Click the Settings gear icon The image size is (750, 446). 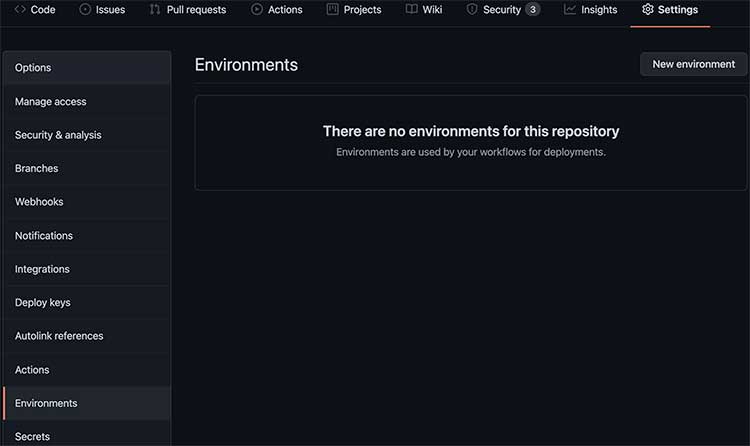(x=648, y=9)
